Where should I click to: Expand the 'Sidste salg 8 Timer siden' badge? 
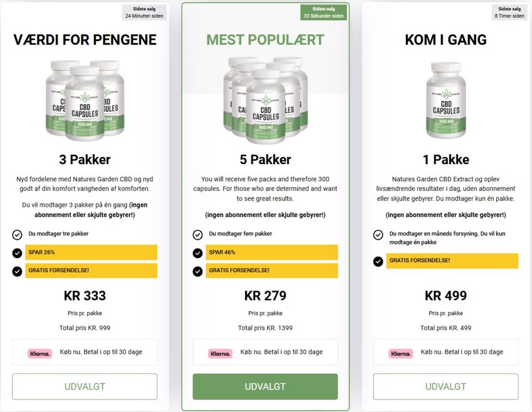509,11
